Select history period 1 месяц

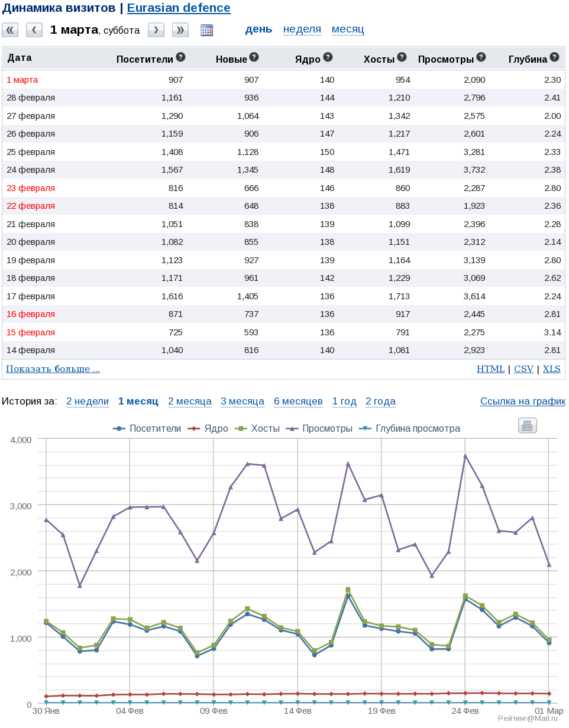138,402
